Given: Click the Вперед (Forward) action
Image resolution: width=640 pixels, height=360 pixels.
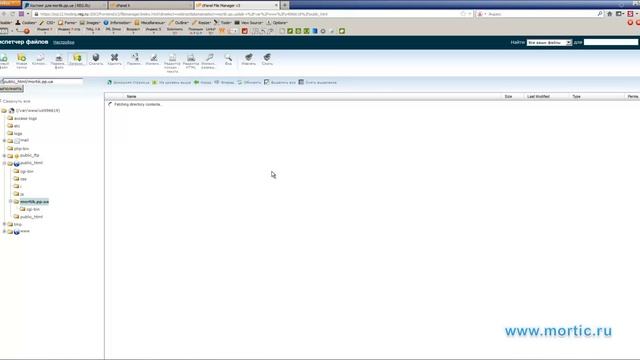Looking at the screenshot, I should pyautogui.click(x=224, y=82).
